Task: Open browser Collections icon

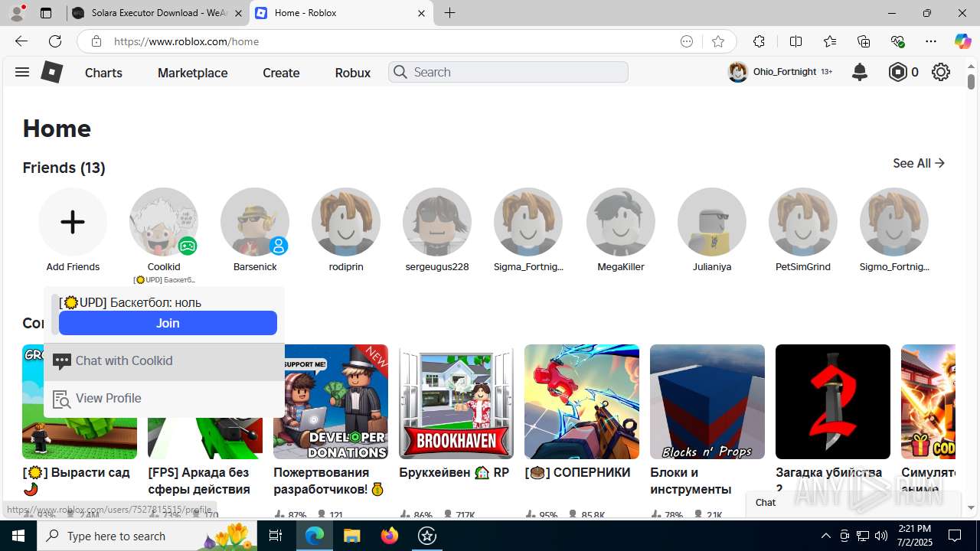Action: point(864,41)
